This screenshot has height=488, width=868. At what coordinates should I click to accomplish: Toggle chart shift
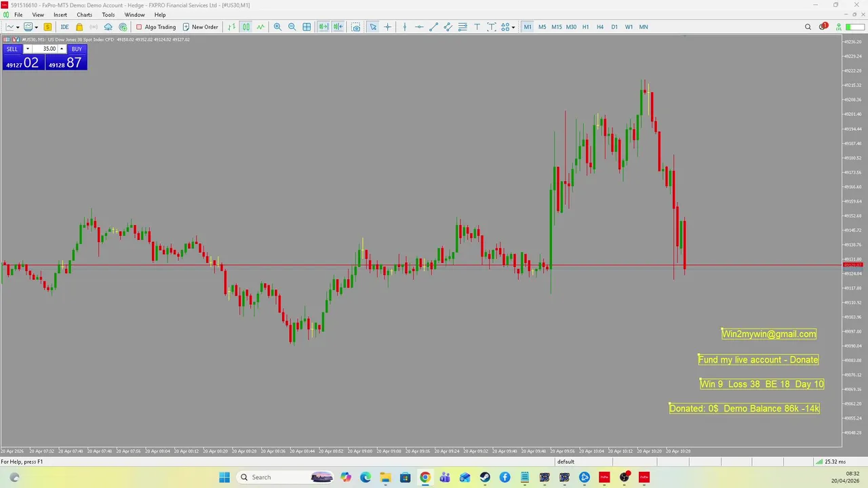point(338,27)
